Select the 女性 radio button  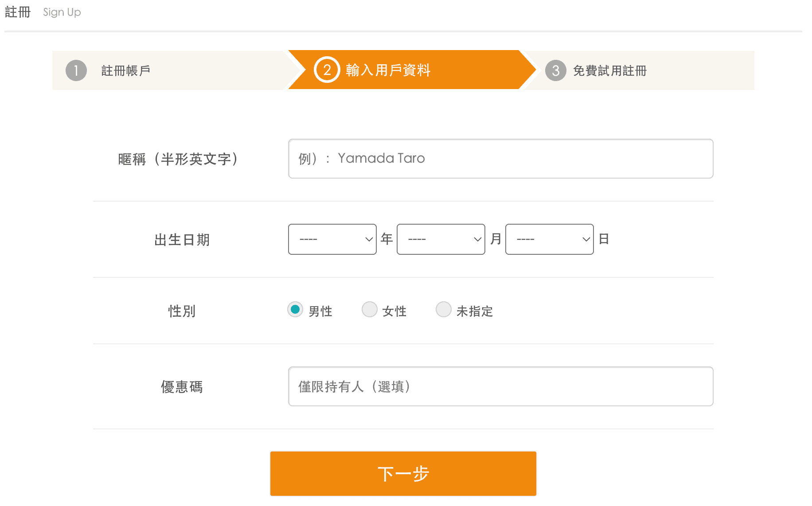pos(369,310)
